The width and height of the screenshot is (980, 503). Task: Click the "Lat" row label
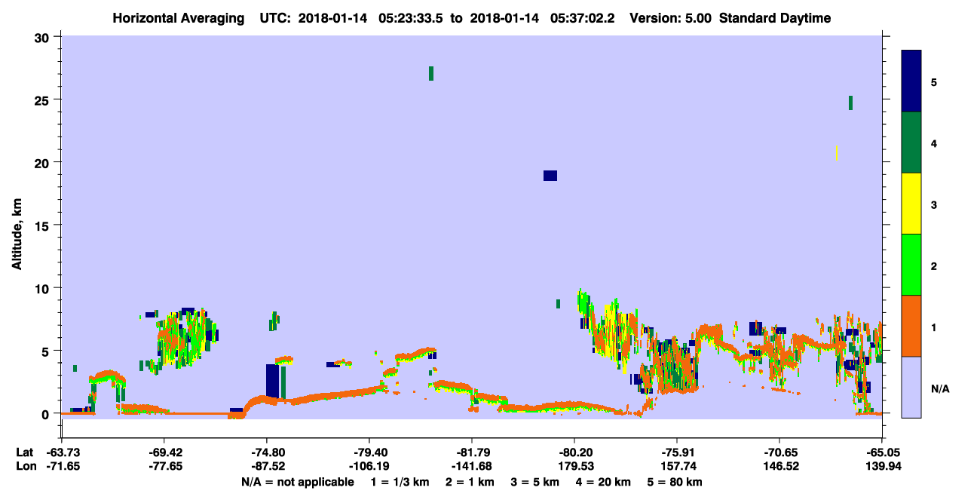tap(24, 452)
